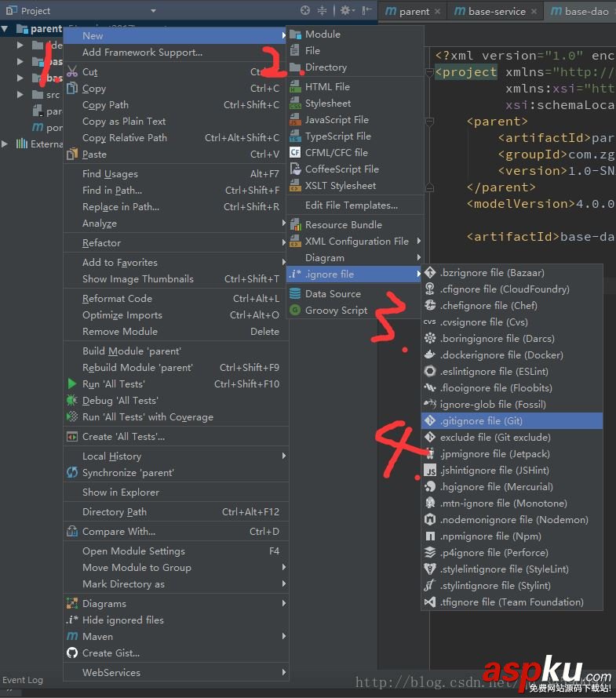Select New in the context menu
The width and height of the screenshot is (616, 698).
(176, 35)
